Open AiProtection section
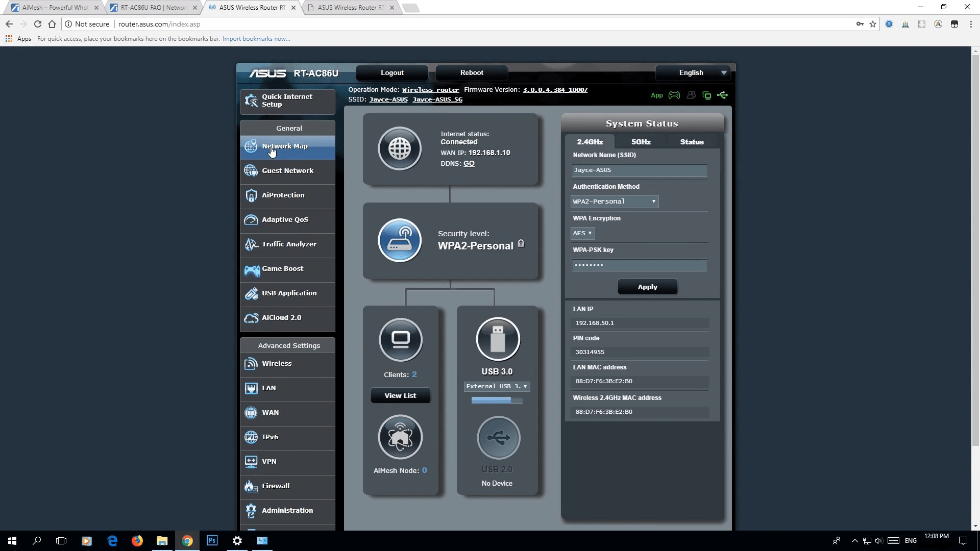980x551 pixels. (287, 195)
